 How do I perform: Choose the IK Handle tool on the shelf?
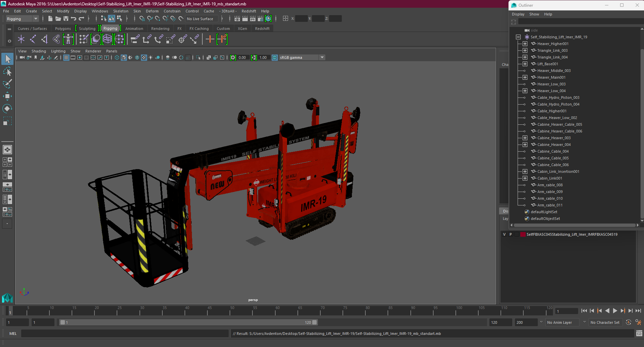(44, 39)
